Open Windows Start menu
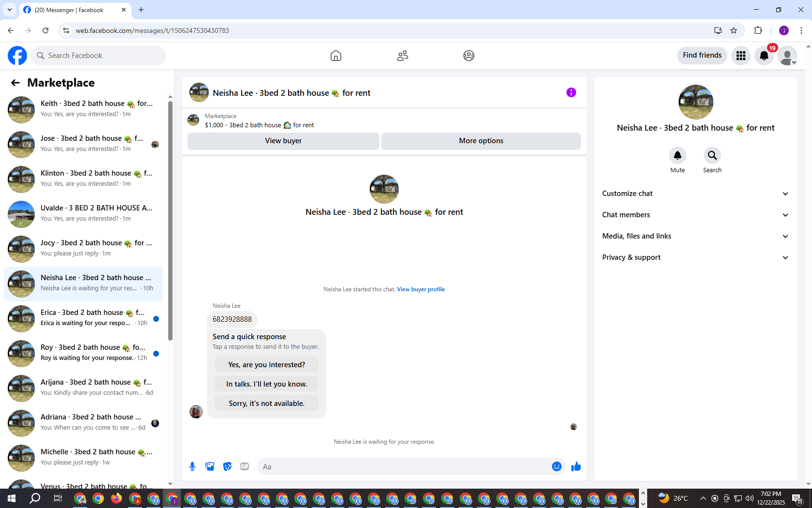The image size is (812, 508). (12, 498)
